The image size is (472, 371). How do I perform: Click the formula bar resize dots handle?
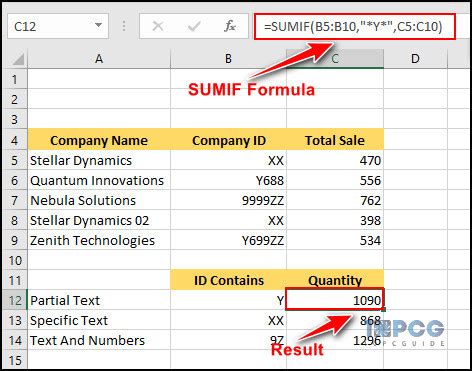click(124, 26)
